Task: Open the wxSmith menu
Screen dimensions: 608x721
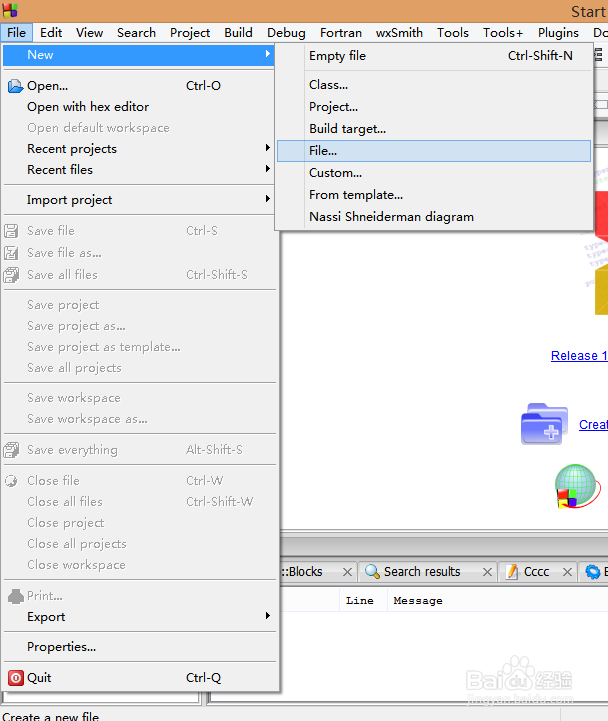Action: tap(399, 33)
